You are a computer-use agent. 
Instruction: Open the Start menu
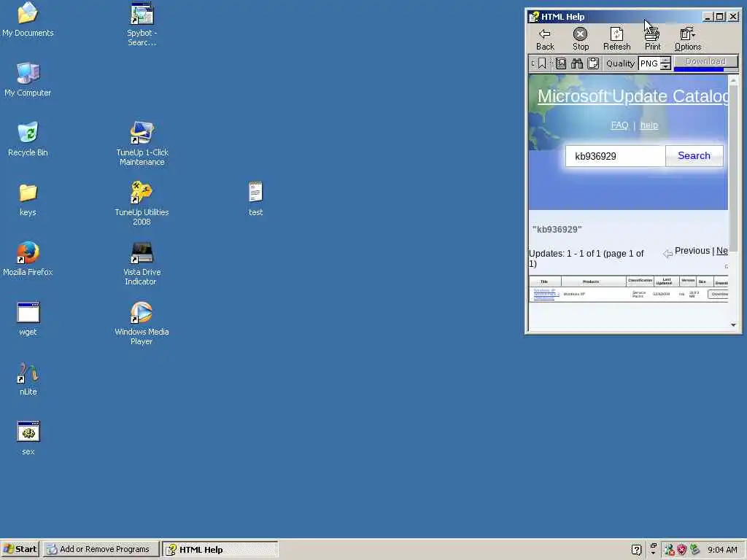coord(20,549)
